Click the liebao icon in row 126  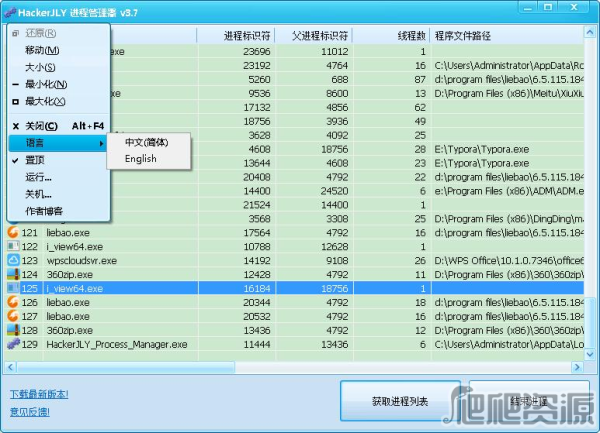13,302
